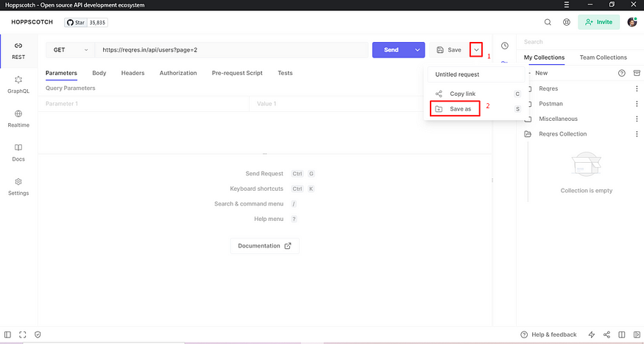Click the Keyboard shortcuts text
Image resolution: width=644 pixels, height=344 pixels.
click(x=257, y=189)
